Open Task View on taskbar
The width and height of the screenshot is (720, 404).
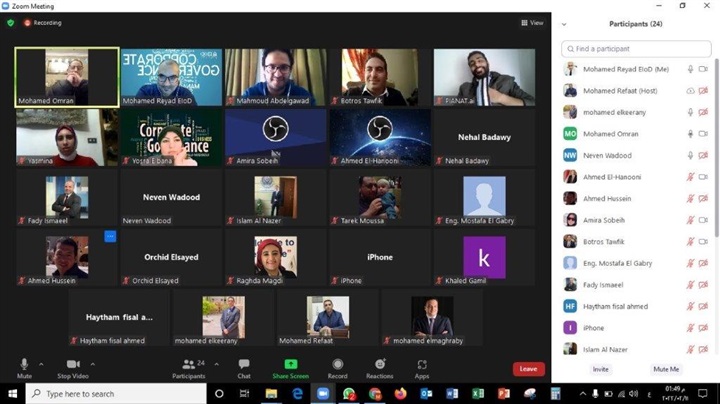[244, 394]
